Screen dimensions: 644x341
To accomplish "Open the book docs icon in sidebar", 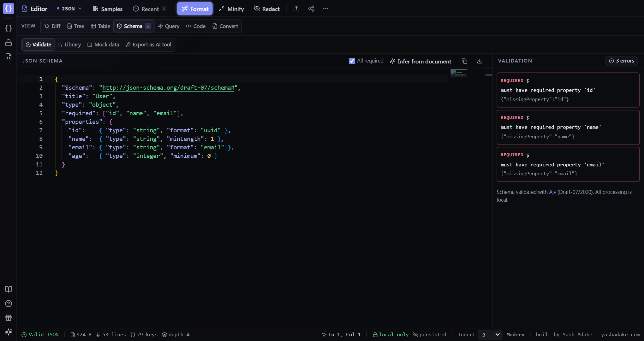I will tap(9, 289).
